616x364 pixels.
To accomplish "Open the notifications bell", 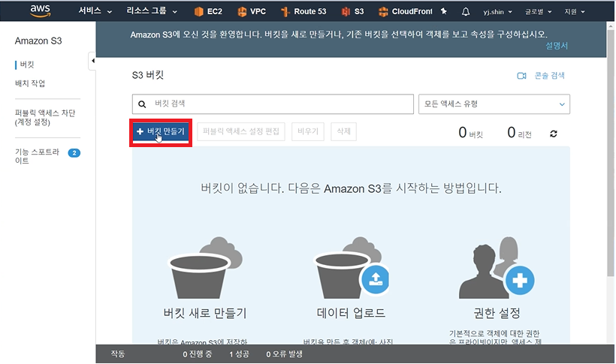I will 466,12.
